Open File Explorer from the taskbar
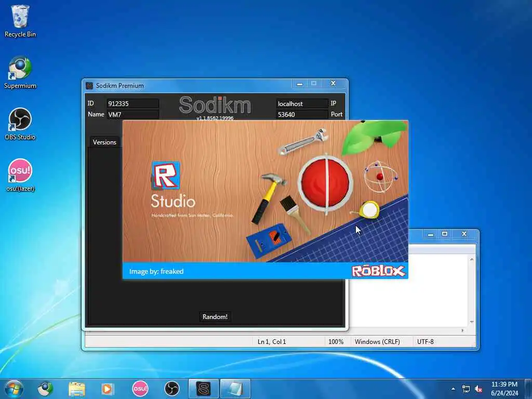Viewport: 532px width, 399px height. 77,389
